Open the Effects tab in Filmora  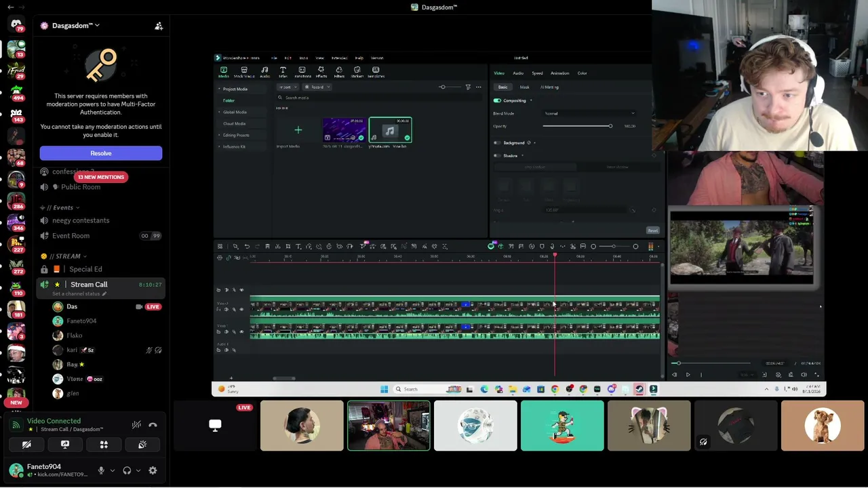coord(321,72)
